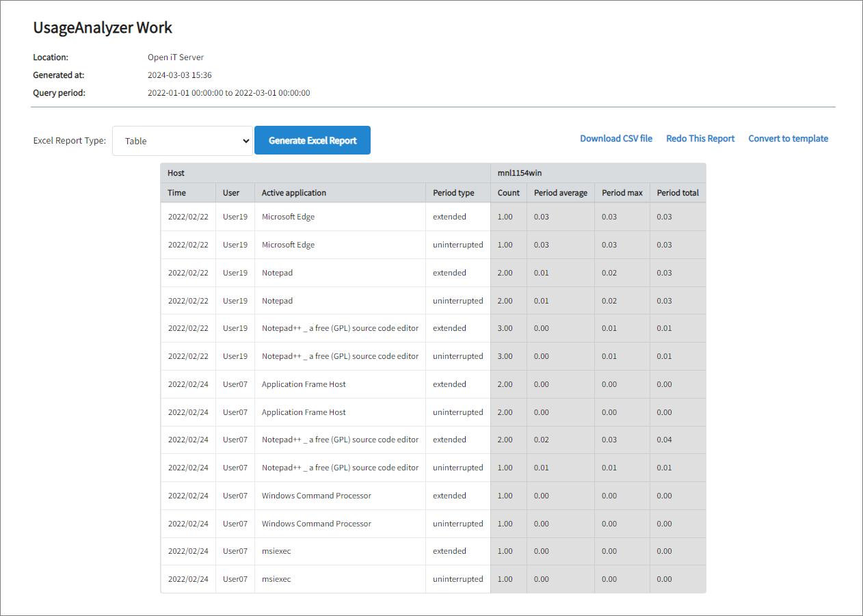Download the CSV file
The height and width of the screenshot is (616, 863).
(x=615, y=138)
